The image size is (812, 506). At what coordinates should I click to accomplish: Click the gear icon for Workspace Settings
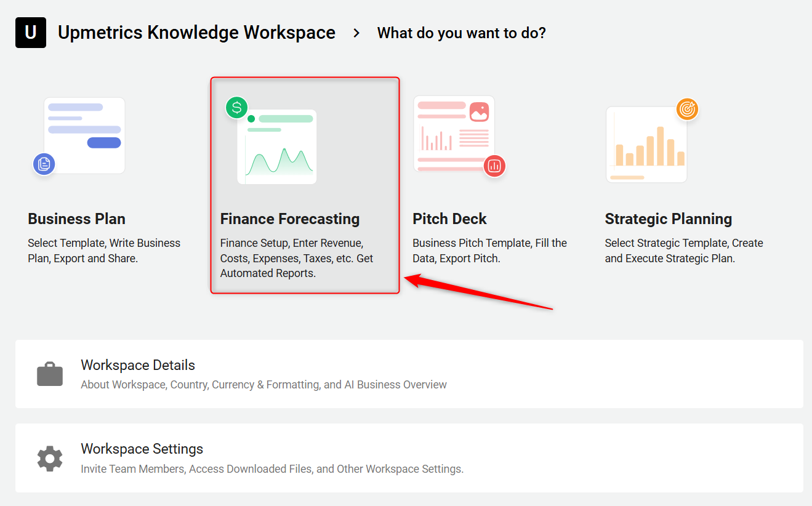pyautogui.click(x=50, y=459)
